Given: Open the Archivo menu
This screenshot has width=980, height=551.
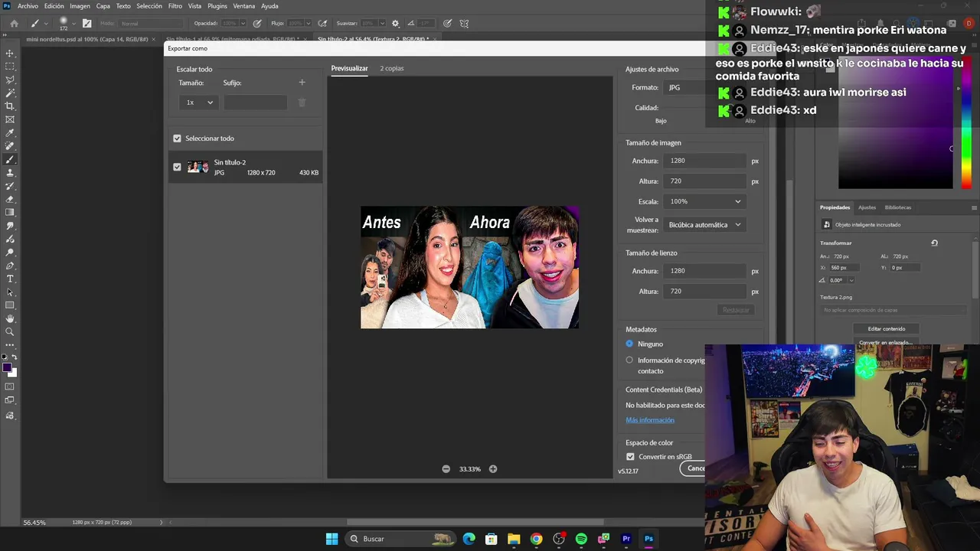Looking at the screenshot, I should (28, 6).
